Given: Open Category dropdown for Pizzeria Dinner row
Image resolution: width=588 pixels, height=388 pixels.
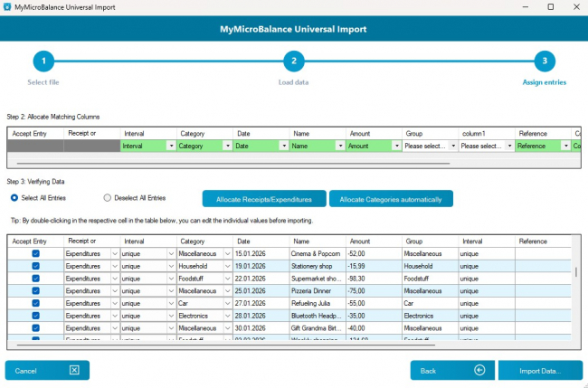Looking at the screenshot, I should [x=227, y=292].
